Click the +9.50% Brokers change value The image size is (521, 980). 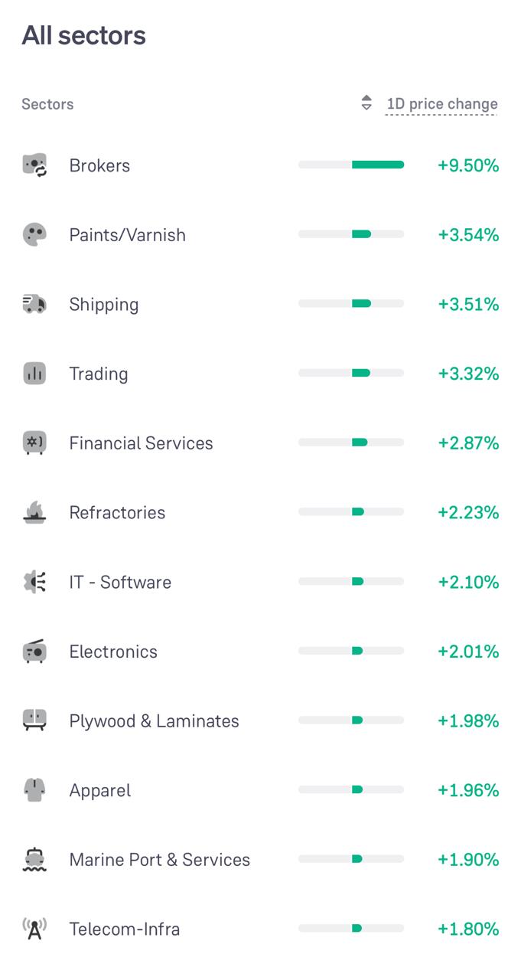click(x=468, y=165)
